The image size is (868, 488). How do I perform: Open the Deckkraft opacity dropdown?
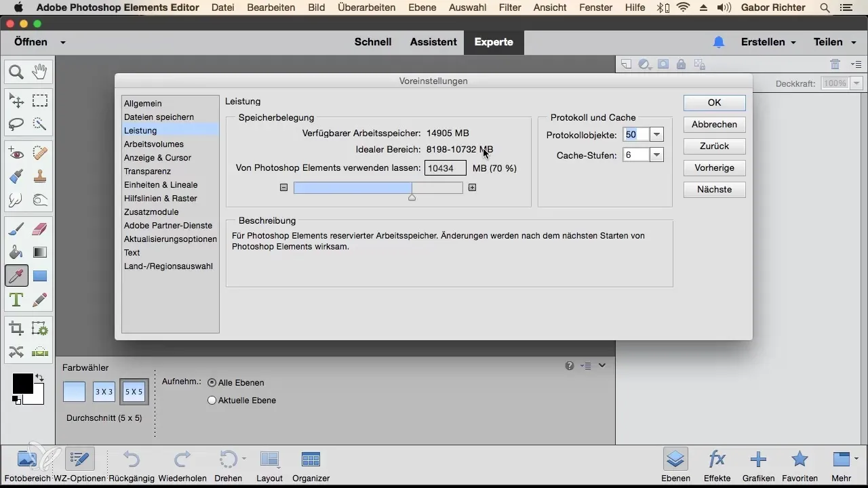click(856, 83)
